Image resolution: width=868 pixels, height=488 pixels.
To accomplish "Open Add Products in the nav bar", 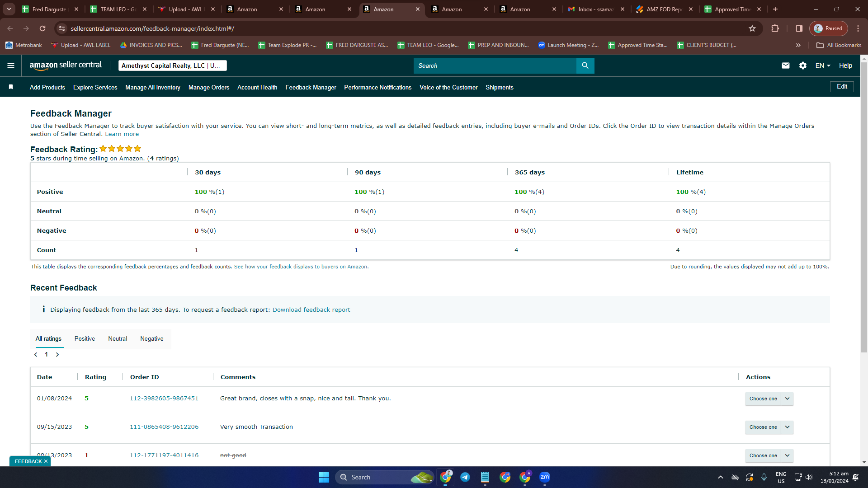I will [x=47, y=87].
